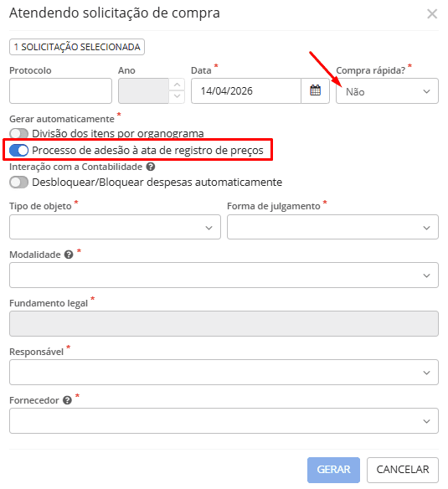
Task: Click the help icon beside Modalidade
Action: tap(69, 255)
